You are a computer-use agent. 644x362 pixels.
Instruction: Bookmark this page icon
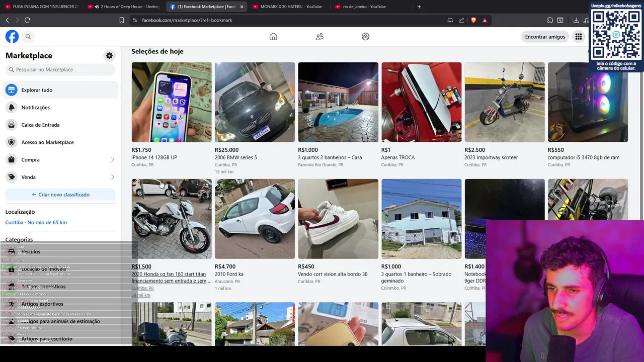(x=122, y=20)
